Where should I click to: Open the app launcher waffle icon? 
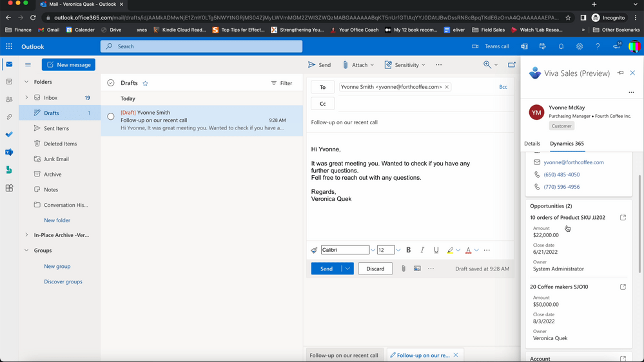tap(9, 46)
